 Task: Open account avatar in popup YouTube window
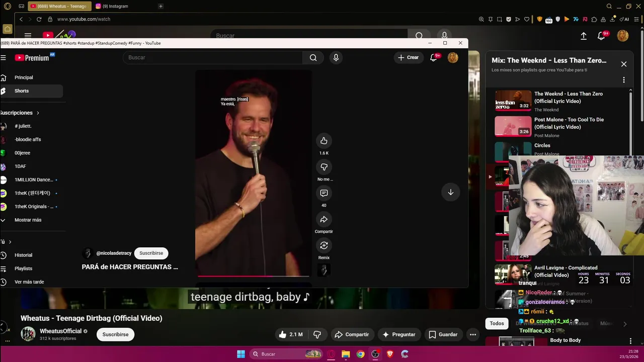click(x=453, y=57)
